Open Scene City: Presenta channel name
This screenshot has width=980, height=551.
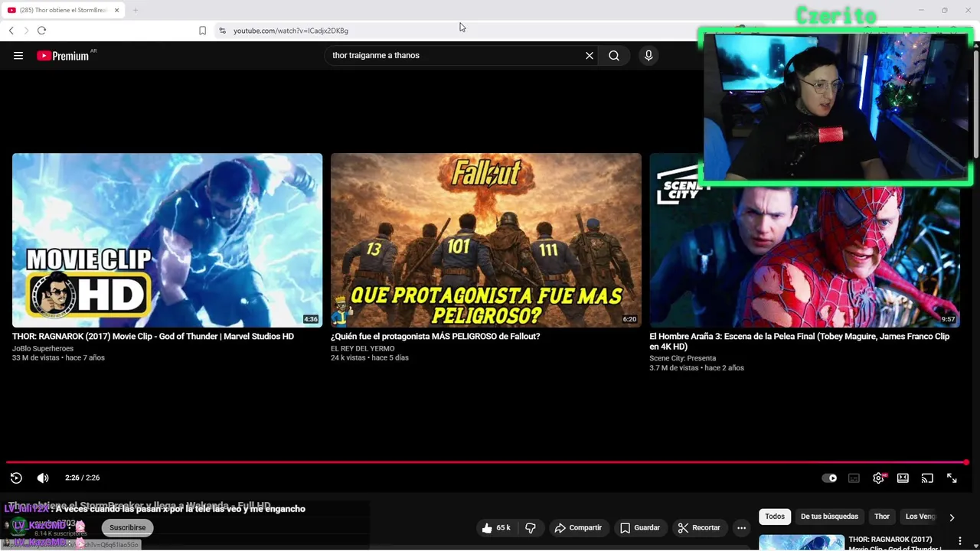coord(683,358)
